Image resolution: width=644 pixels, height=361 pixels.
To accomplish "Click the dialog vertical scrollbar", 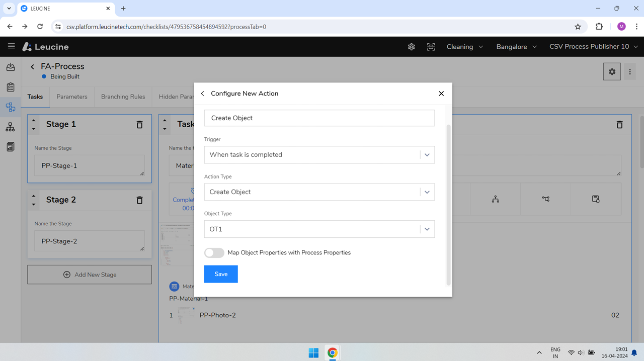I will click(448, 205).
